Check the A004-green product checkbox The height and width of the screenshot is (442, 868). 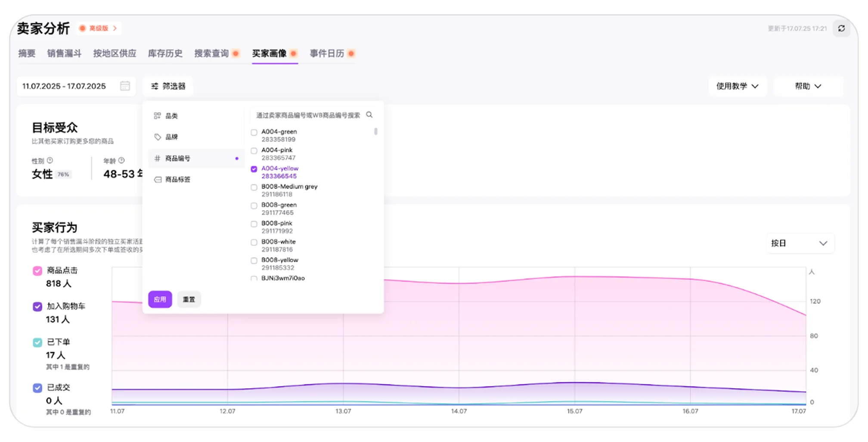pyautogui.click(x=254, y=132)
